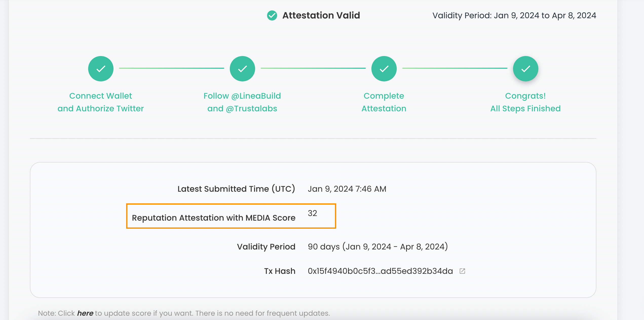
Task: Click progress line between first and second steps
Action: pyautogui.click(x=172, y=68)
